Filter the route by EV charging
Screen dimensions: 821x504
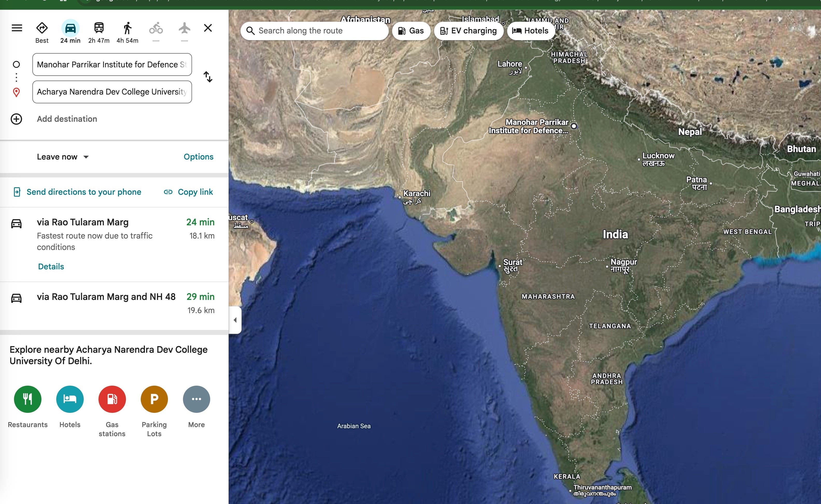tap(469, 31)
